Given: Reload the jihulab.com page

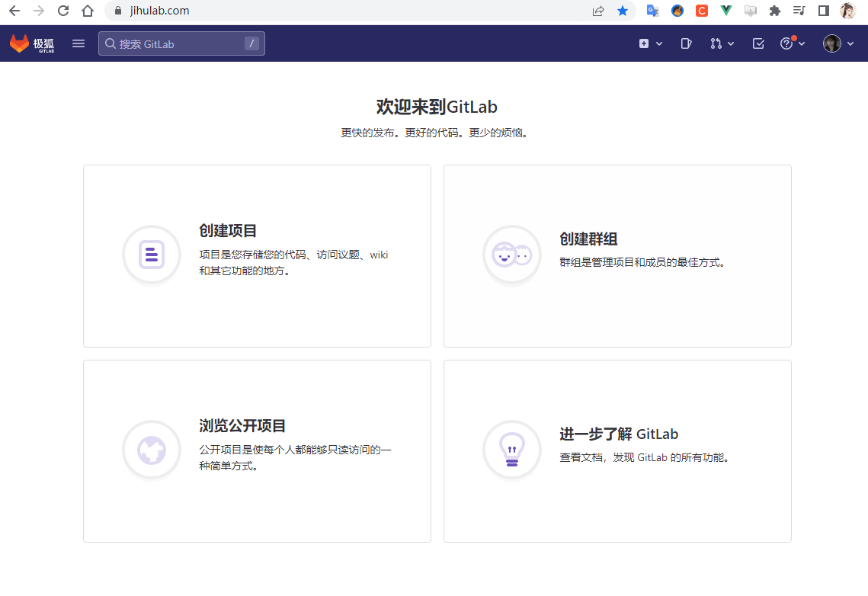Looking at the screenshot, I should point(63,11).
